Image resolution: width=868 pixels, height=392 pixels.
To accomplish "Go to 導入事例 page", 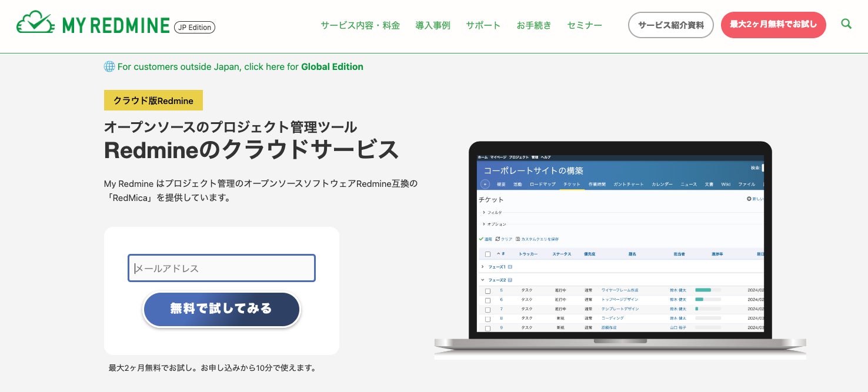I will click(433, 25).
